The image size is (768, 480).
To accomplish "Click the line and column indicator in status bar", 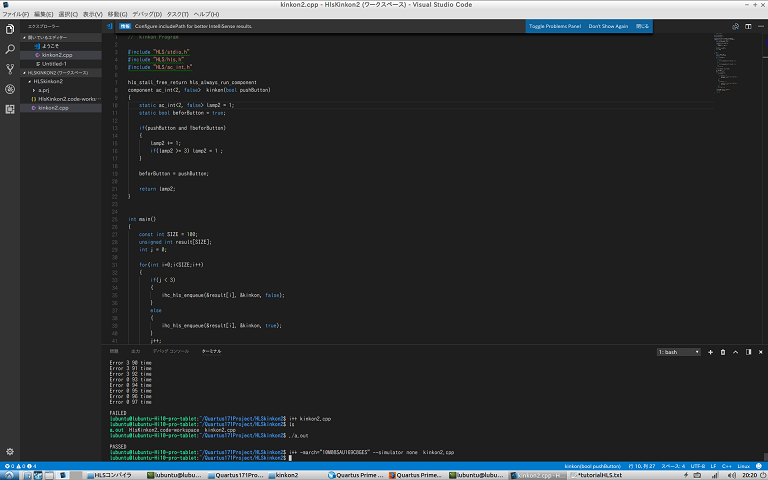I will [642, 466].
